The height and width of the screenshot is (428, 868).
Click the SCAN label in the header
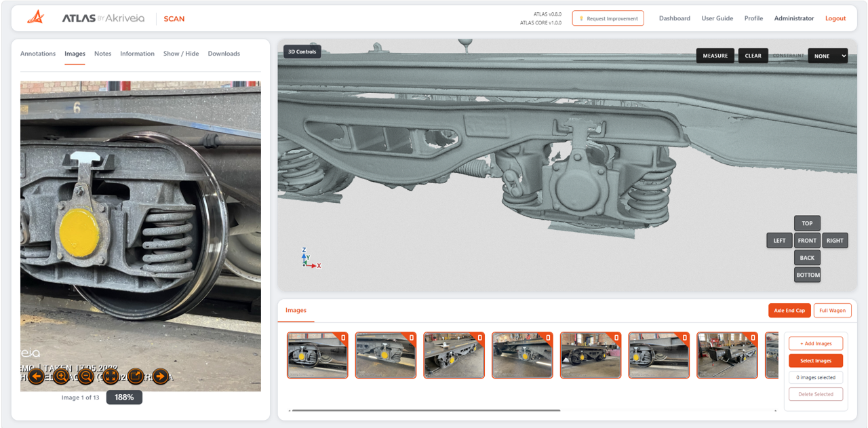pyautogui.click(x=174, y=18)
